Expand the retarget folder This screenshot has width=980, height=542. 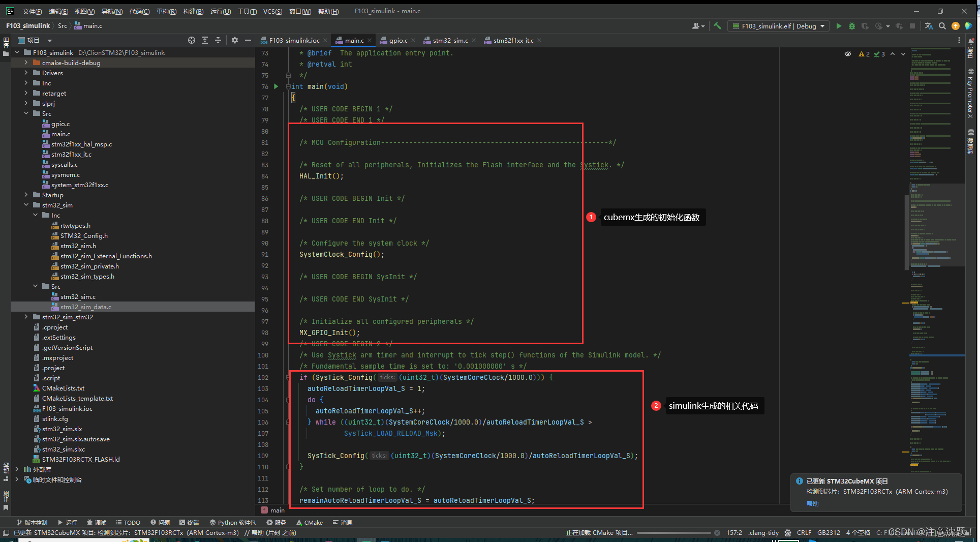(26, 93)
